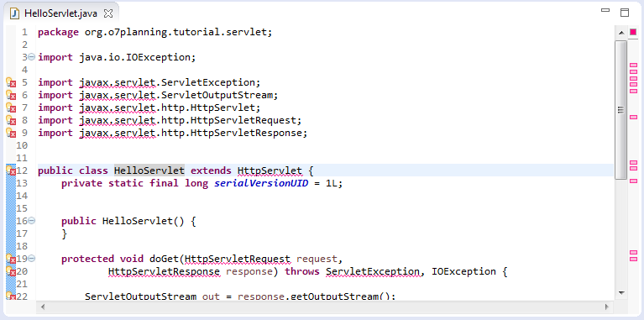Select the HelloServlet.java editor tab
644x320 pixels.
(x=60, y=13)
